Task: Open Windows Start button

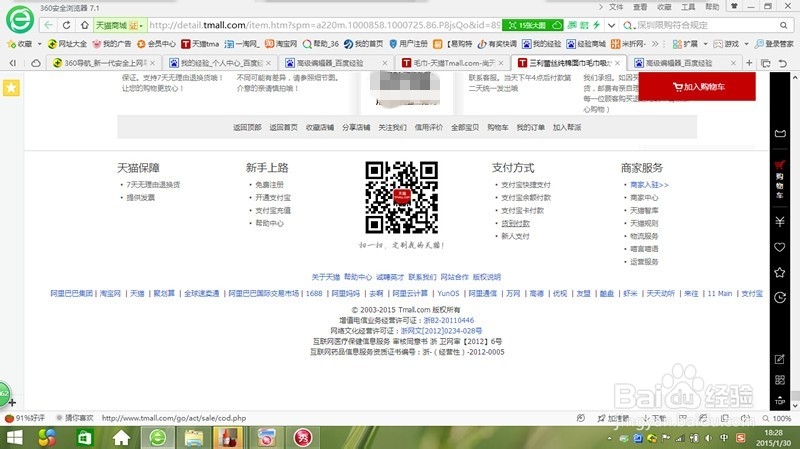Action: [14, 438]
